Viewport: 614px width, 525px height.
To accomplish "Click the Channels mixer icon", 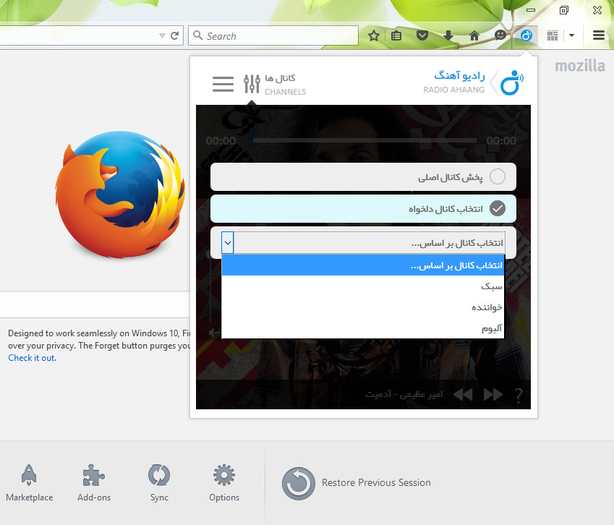I will [252, 83].
